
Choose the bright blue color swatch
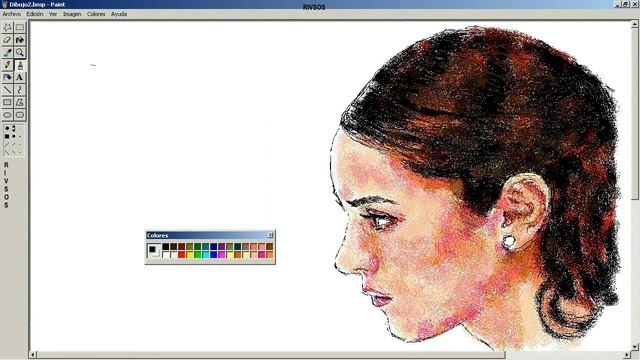[213, 255]
